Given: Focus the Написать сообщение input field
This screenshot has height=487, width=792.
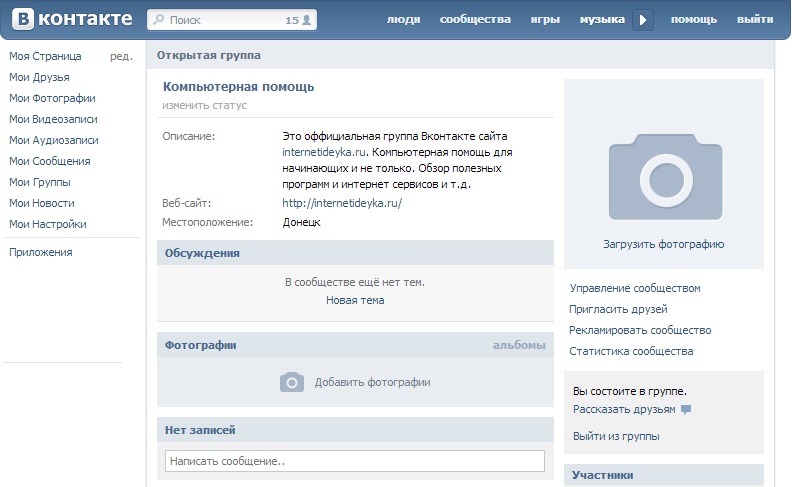Looking at the screenshot, I should pyautogui.click(x=355, y=461).
